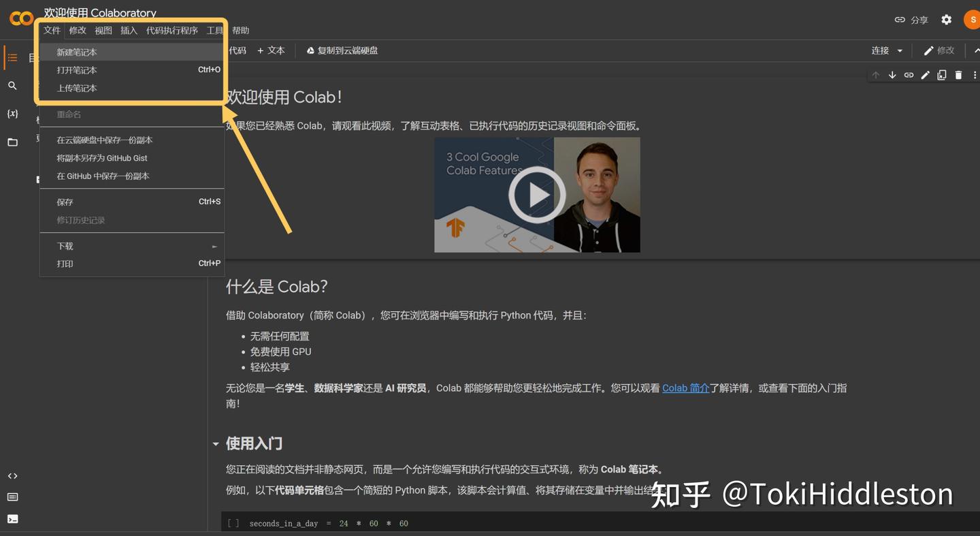Mirror cell in tab icon
This screenshot has width=980, height=536.
point(942,75)
